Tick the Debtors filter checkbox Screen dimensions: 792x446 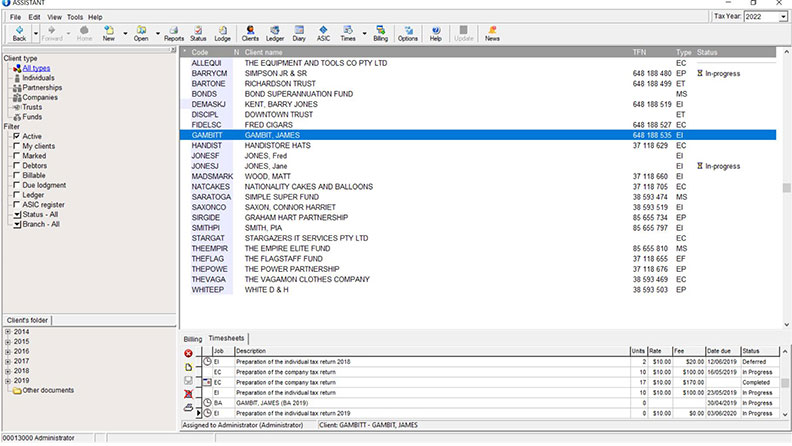coord(16,165)
